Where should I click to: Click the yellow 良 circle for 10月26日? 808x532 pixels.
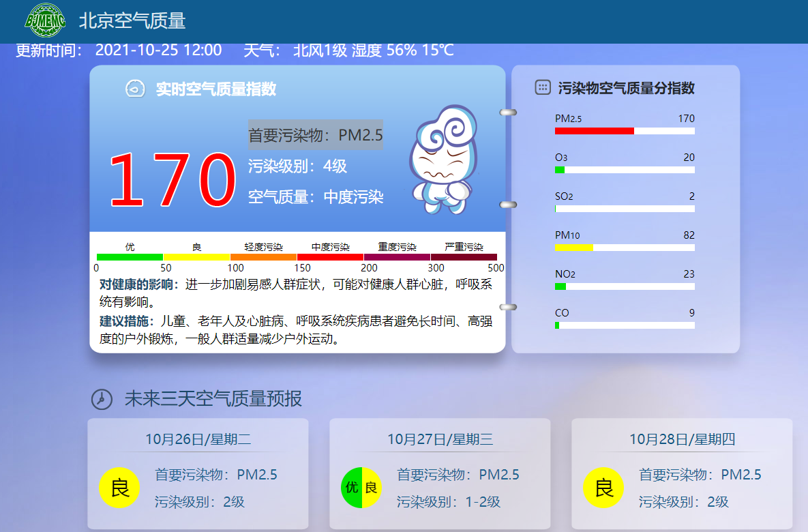click(119, 488)
